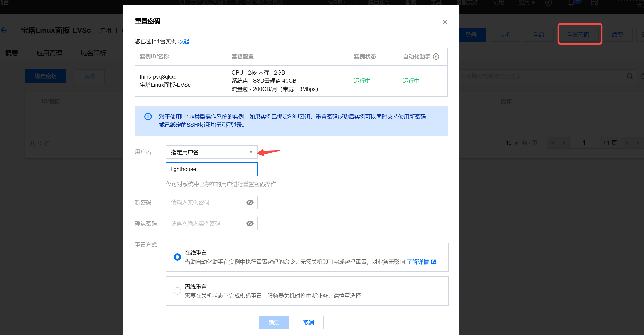Click external link icon beside 了解详情
Viewport: 644px width, 335px height.
point(434,262)
